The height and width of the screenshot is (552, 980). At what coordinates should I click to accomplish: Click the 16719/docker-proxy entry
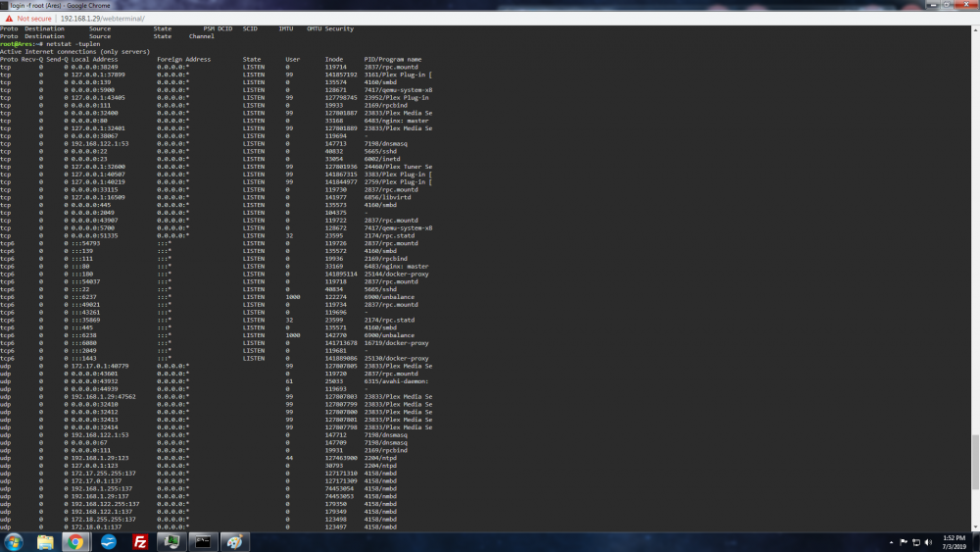tap(396, 343)
